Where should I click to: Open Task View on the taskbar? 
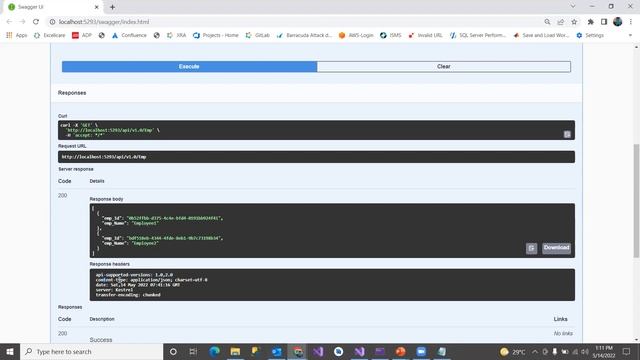(193, 351)
